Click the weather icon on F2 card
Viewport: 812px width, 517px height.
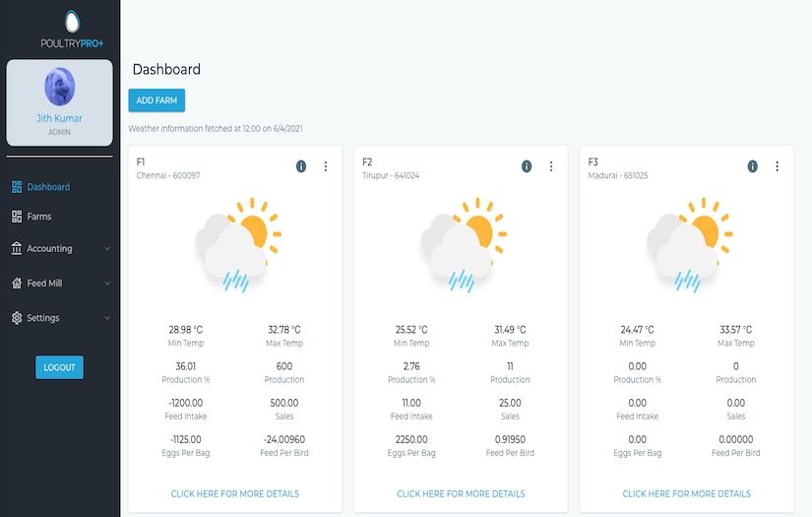pyautogui.click(x=464, y=245)
